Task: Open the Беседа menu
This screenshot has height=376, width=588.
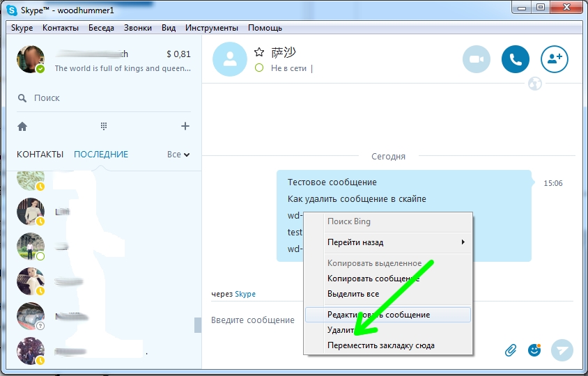Action: click(101, 28)
